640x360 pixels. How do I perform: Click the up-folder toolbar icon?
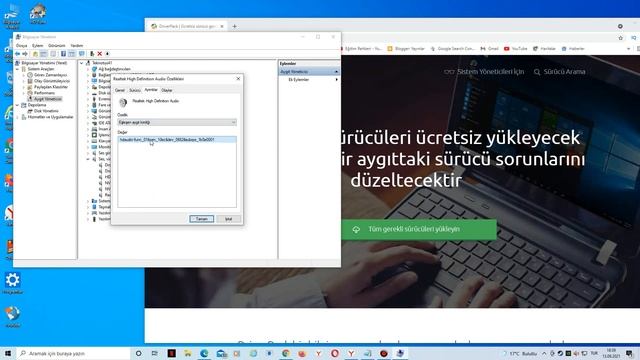[x=35, y=54]
